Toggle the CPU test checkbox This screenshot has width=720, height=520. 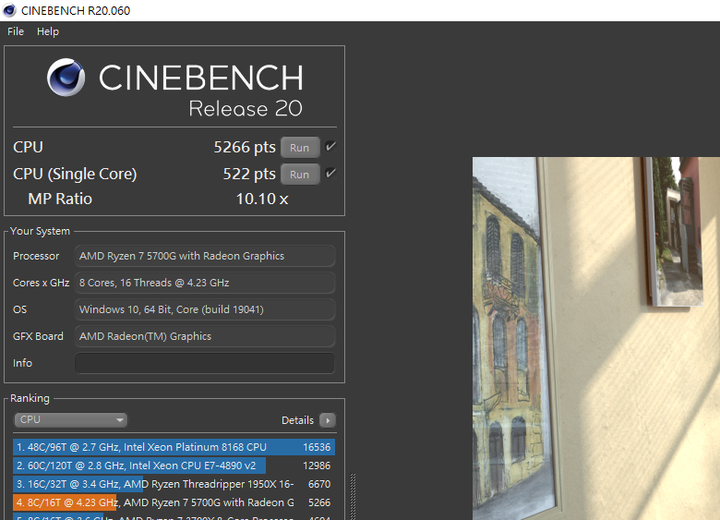[x=330, y=147]
